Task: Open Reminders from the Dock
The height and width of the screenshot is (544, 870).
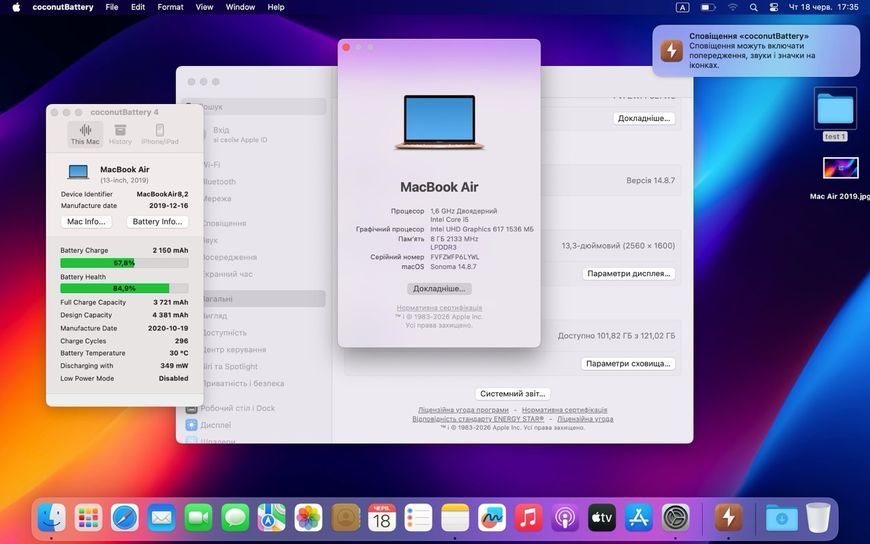Action: 418,517
